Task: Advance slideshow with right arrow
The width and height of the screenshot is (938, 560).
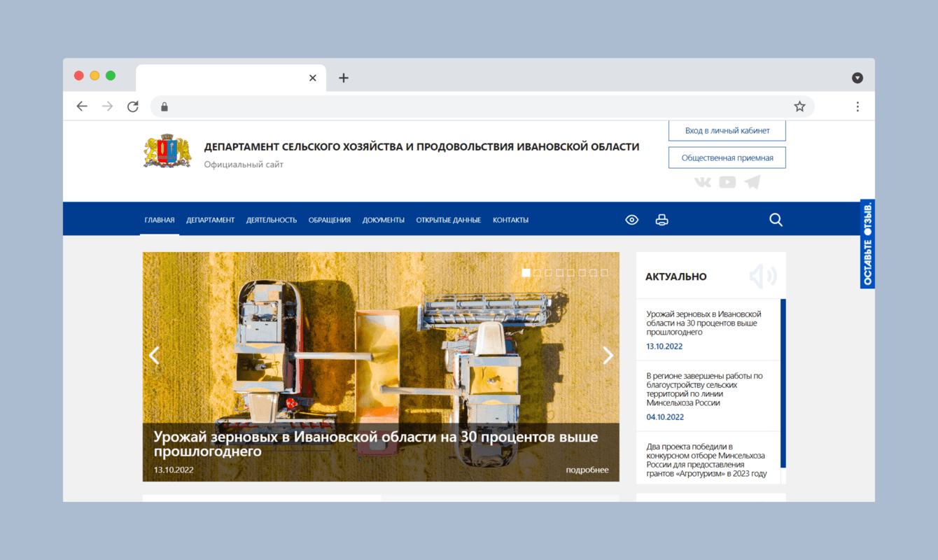Action: point(608,356)
